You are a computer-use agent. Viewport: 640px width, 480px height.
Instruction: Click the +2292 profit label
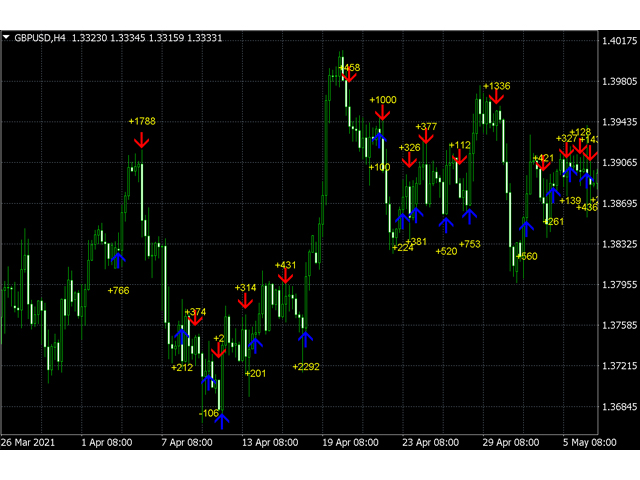pos(306,367)
